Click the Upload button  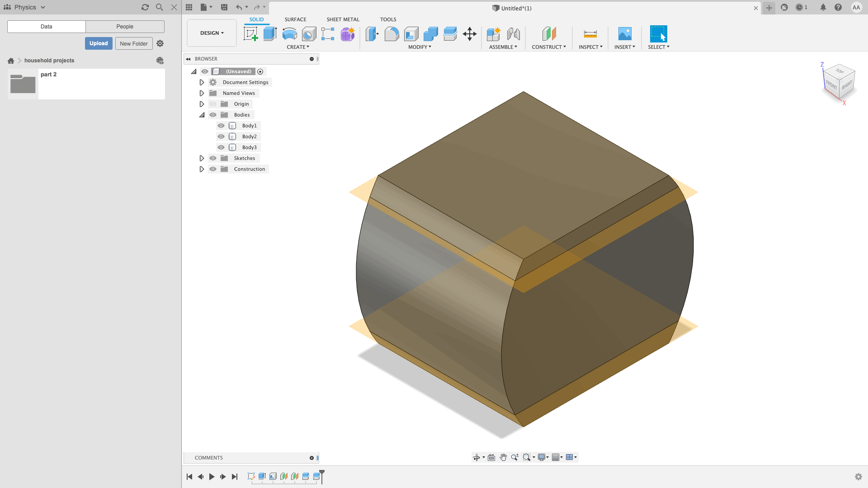[99, 43]
